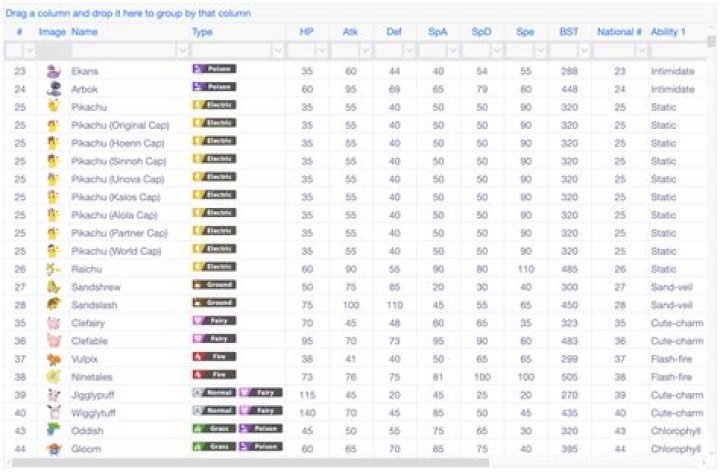The width and height of the screenshot is (720, 472).
Task: Click the Gloom sprite image
Action: pyautogui.click(x=54, y=449)
